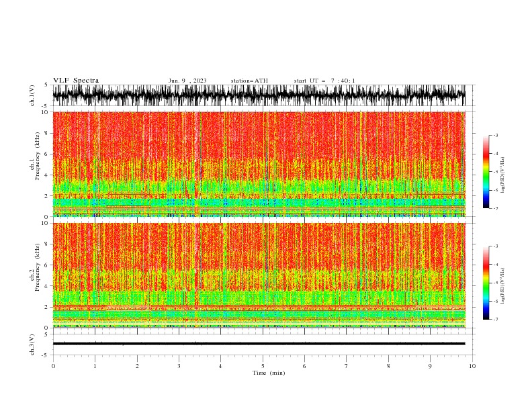Click time axis tick label '3'
Image resolution: width=532 pixels, height=411 pixels.
(x=179, y=366)
